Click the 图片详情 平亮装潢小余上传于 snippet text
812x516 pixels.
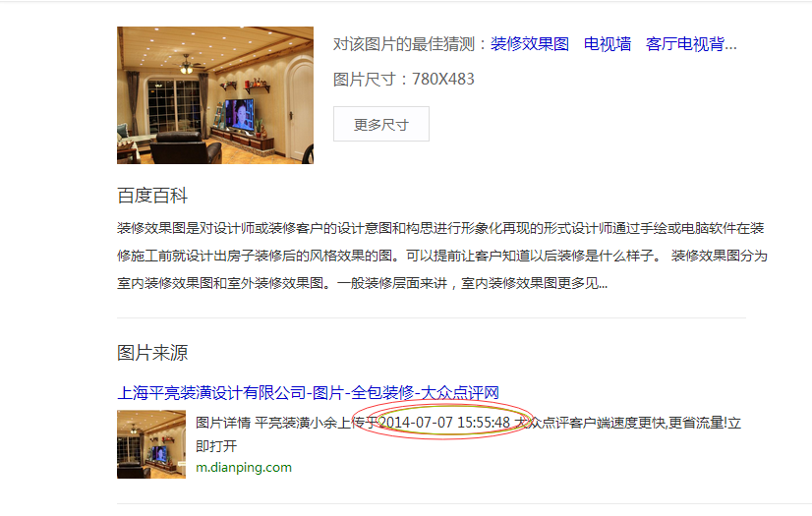coord(287,423)
